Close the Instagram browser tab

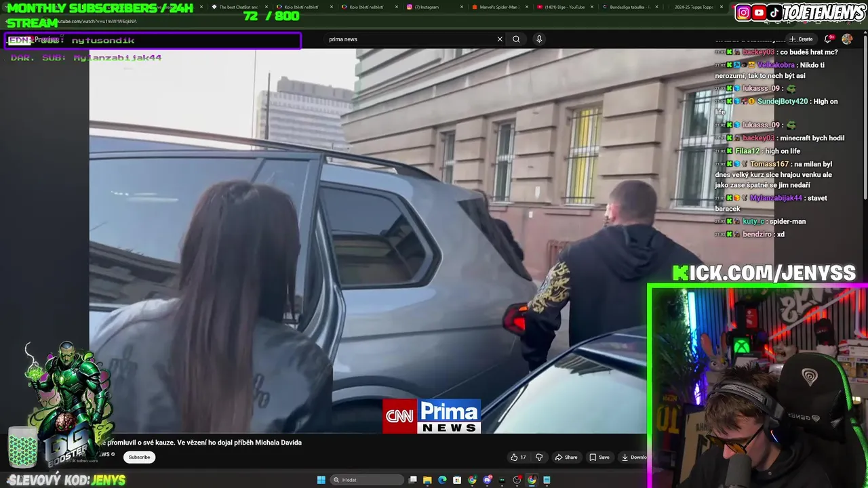[x=462, y=7]
